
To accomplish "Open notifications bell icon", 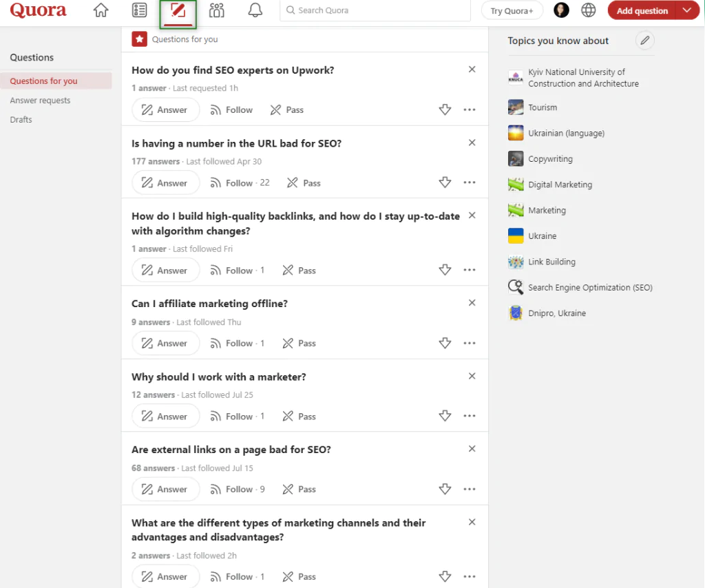I will pos(255,10).
